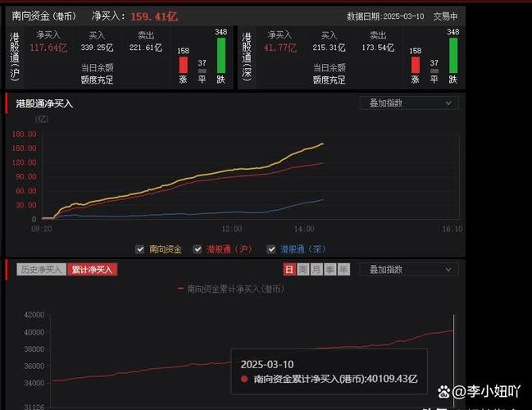This screenshot has height=410, width=532.
Task: Click the 港股通（沪） legend label in the intraday chart
Action: tap(230, 249)
